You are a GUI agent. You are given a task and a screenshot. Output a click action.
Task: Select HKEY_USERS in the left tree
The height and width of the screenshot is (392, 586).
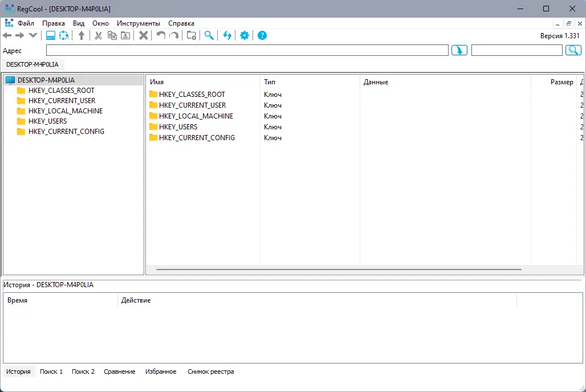[x=47, y=121]
